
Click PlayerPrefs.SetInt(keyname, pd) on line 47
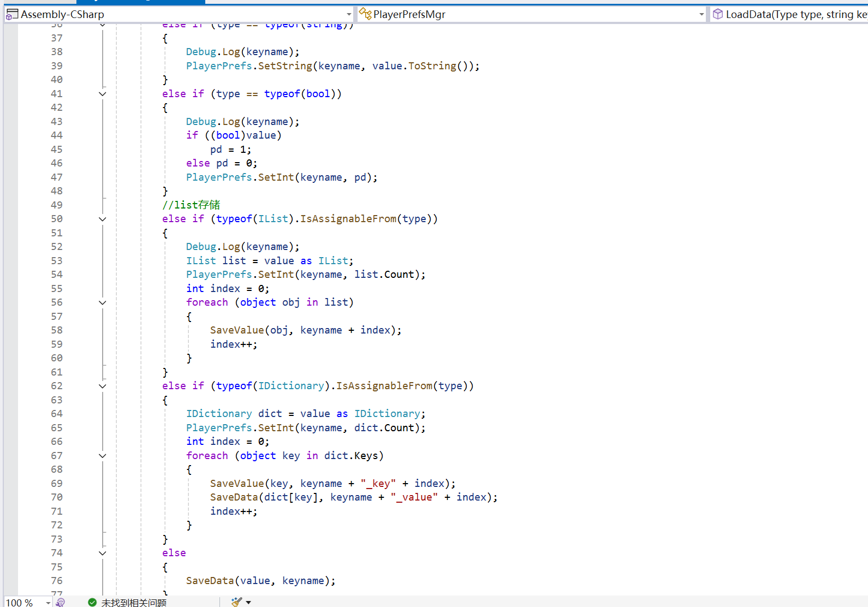[282, 177]
